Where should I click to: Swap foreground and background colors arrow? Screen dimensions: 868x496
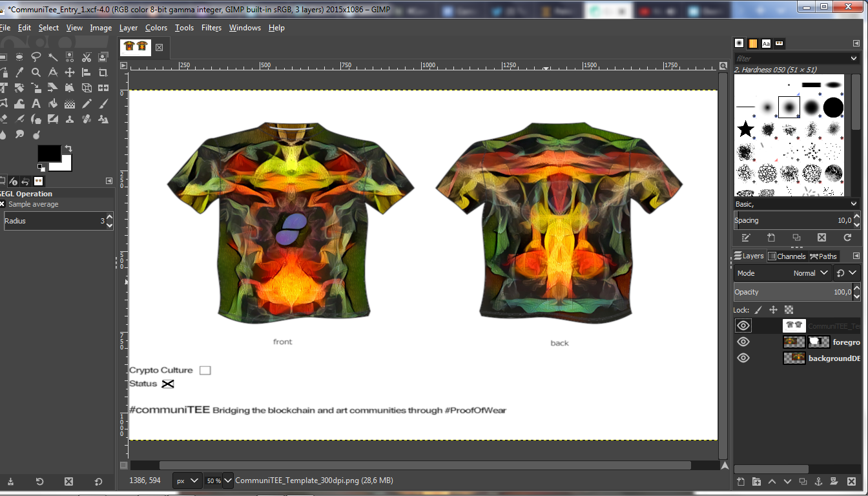[68, 149]
